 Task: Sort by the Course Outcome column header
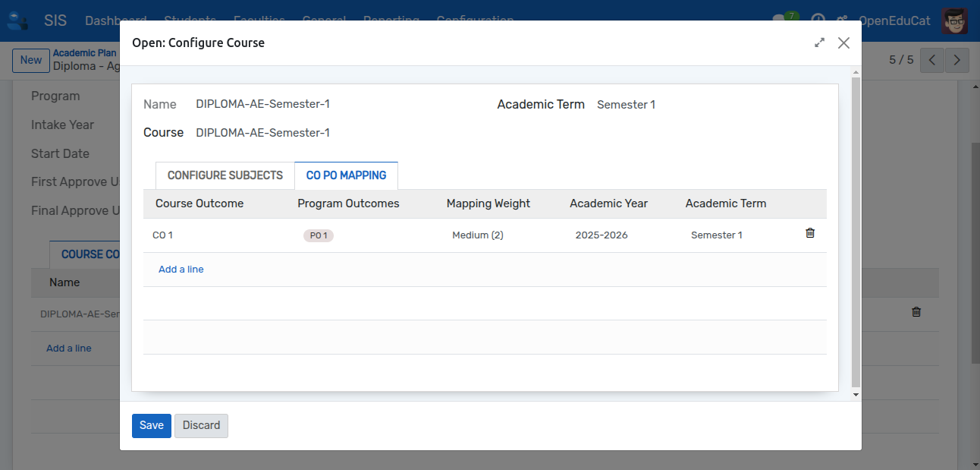tap(199, 203)
